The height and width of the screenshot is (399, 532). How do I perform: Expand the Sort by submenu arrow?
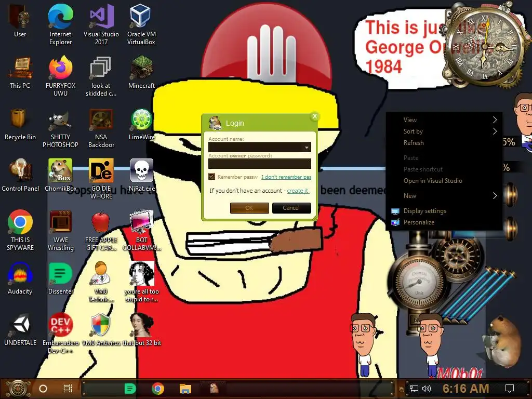(x=495, y=131)
